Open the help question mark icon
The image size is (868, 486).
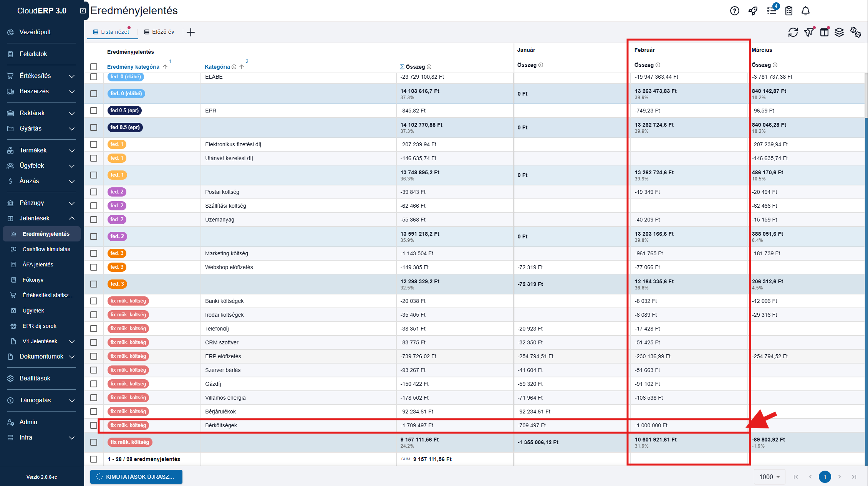coord(734,11)
